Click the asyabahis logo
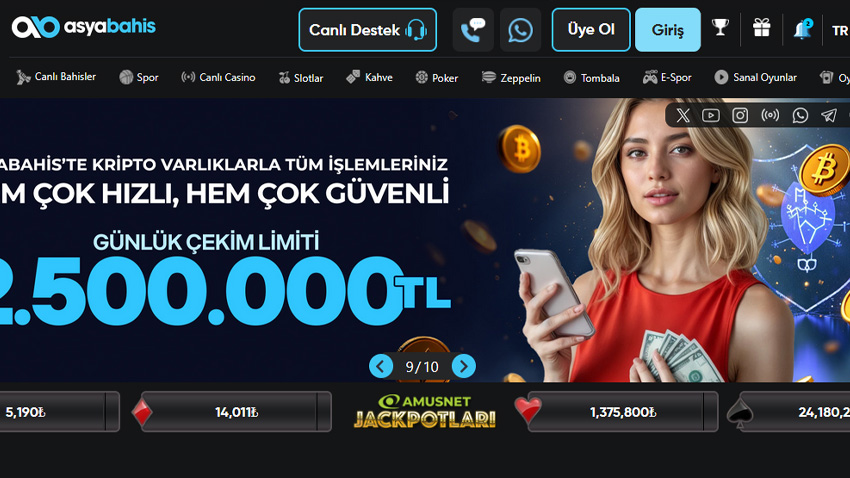This screenshot has width=850, height=478. point(84,27)
